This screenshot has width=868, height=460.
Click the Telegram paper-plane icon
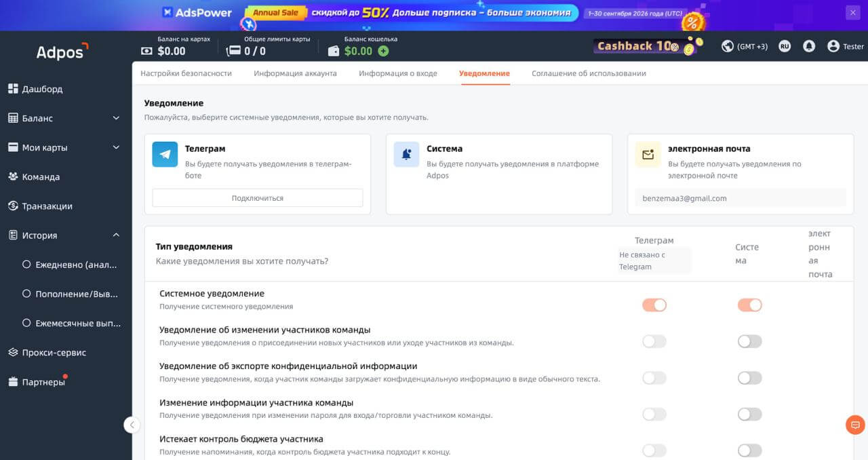(x=165, y=155)
